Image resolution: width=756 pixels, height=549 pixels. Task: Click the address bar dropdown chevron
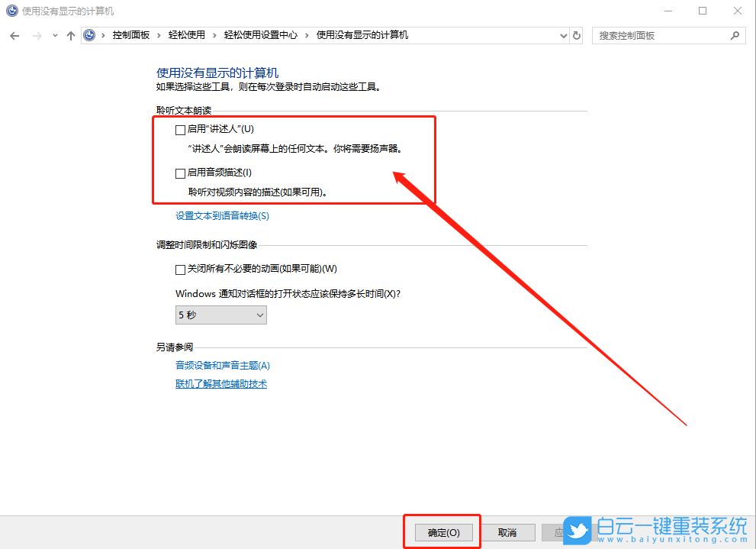pyautogui.click(x=563, y=35)
